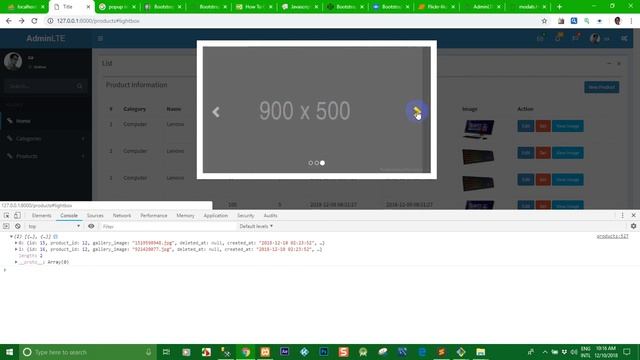Advance to the next carousel slide

pos(417,111)
